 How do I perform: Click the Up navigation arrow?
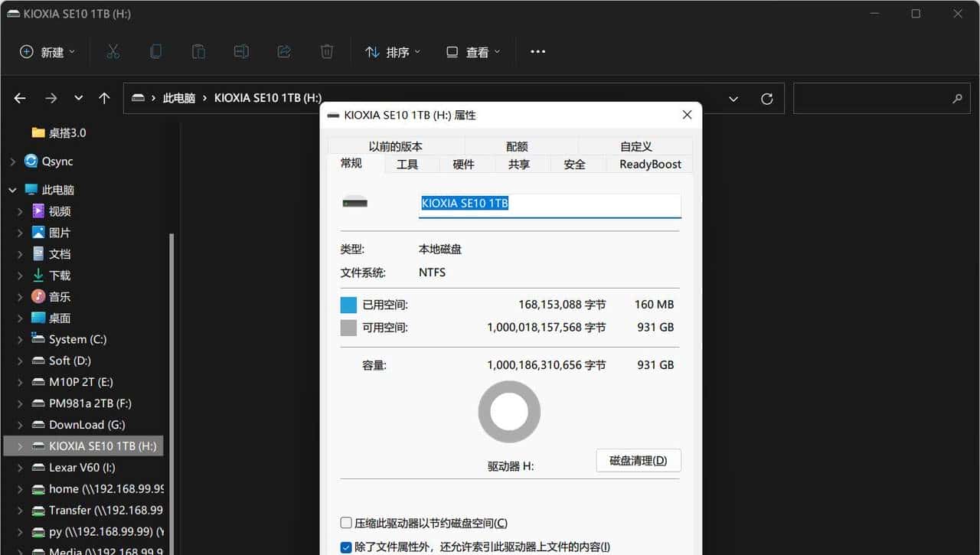click(x=105, y=98)
